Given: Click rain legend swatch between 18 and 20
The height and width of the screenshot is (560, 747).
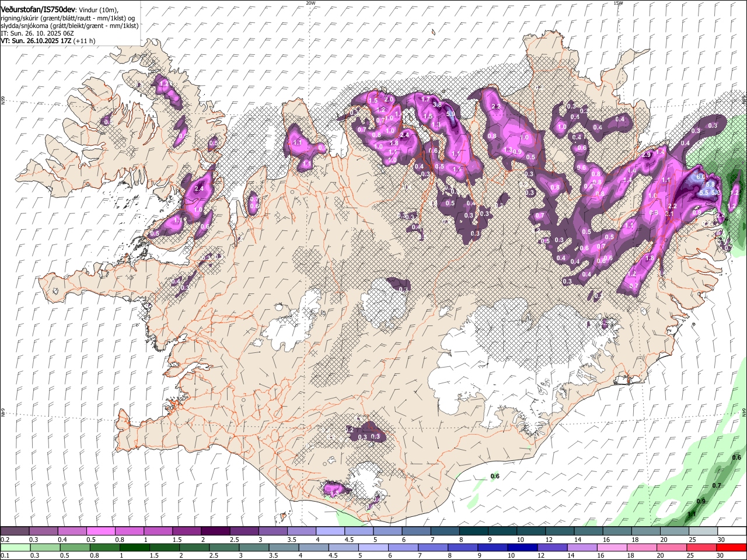Looking at the screenshot, I should click(x=643, y=547).
